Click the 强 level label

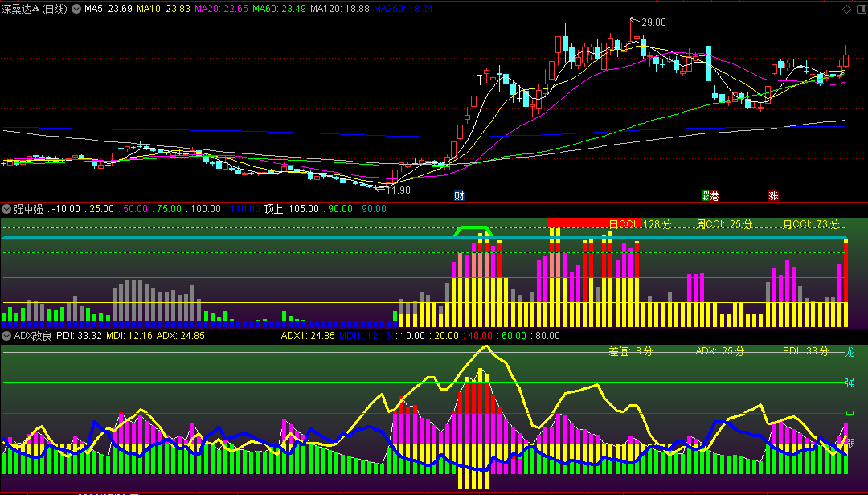point(850,382)
